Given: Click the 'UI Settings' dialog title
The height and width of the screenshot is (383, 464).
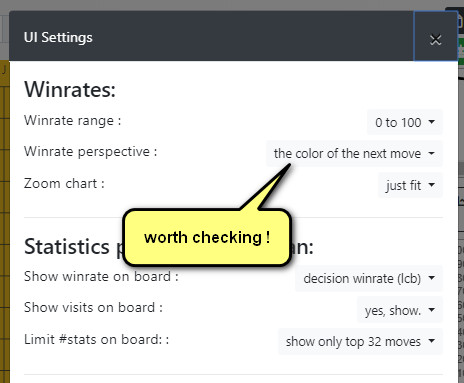Looking at the screenshot, I should pyautogui.click(x=58, y=37).
